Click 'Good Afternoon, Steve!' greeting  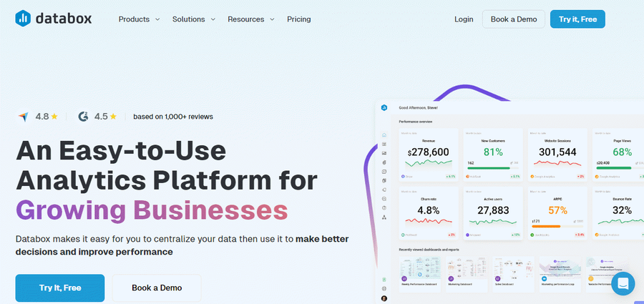pyautogui.click(x=418, y=107)
